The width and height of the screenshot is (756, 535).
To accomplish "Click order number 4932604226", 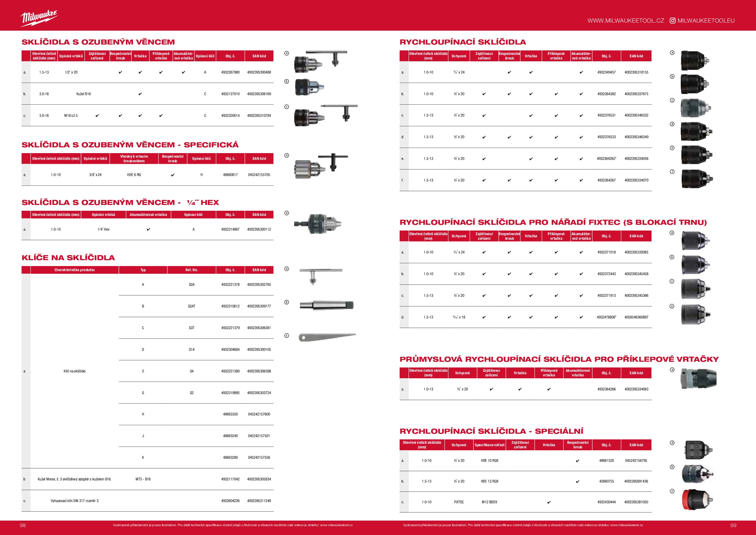I will pos(230,501).
